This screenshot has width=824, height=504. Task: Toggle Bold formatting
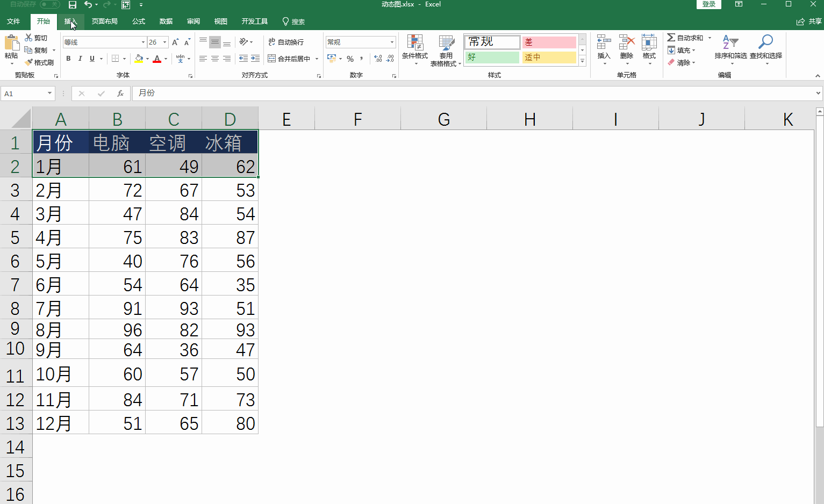pyautogui.click(x=68, y=59)
